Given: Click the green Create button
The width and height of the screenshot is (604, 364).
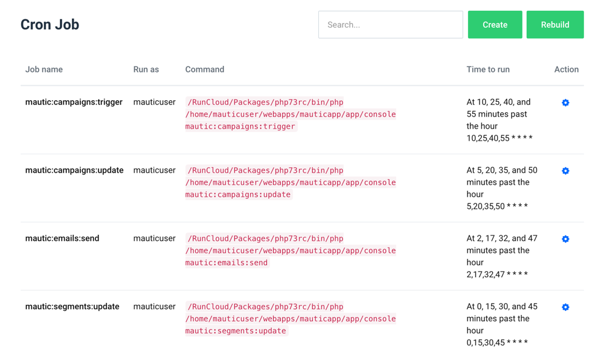Looking at the screenshot, I should [495, 25].
